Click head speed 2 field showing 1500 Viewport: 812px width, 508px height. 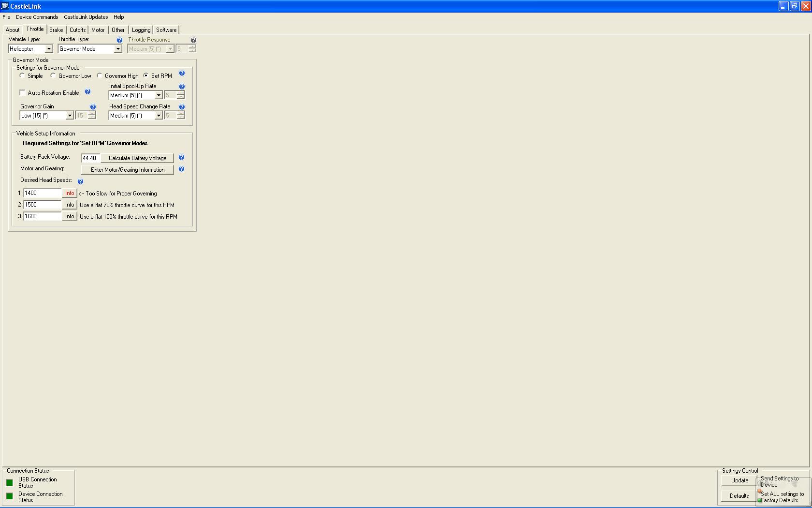point(43,205)
